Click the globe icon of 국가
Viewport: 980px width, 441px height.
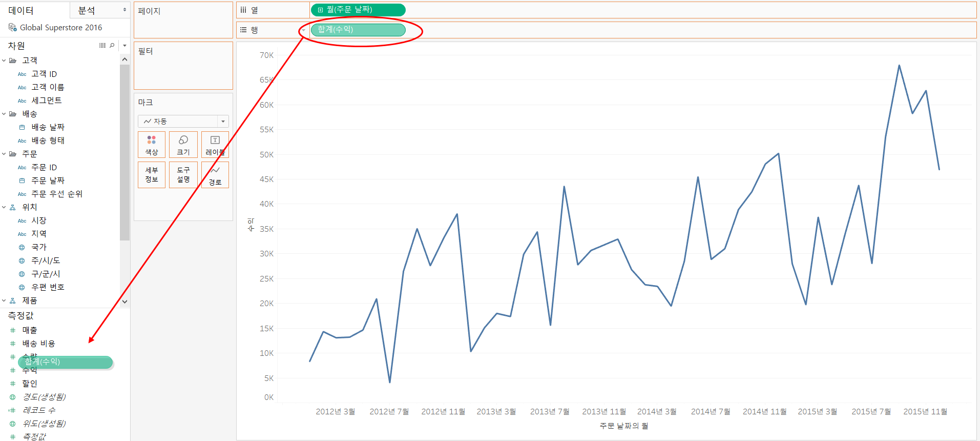[x=22, y=247]
